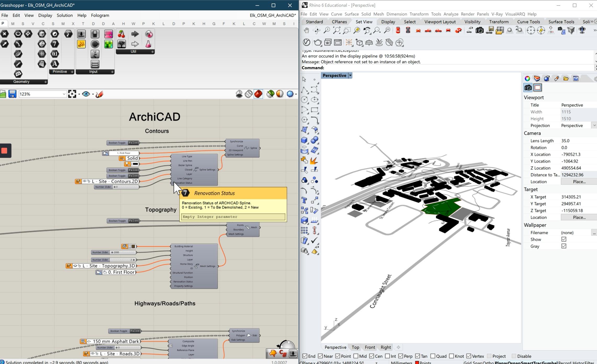Toggle the Mid osnap checkbox

pyautogui.click(x=356, y=356)
